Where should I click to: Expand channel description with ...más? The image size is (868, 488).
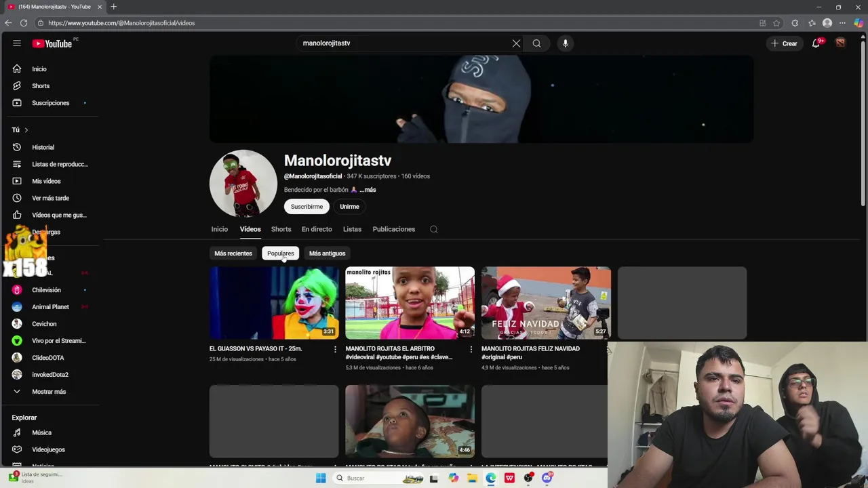click(x=368, y=190)
